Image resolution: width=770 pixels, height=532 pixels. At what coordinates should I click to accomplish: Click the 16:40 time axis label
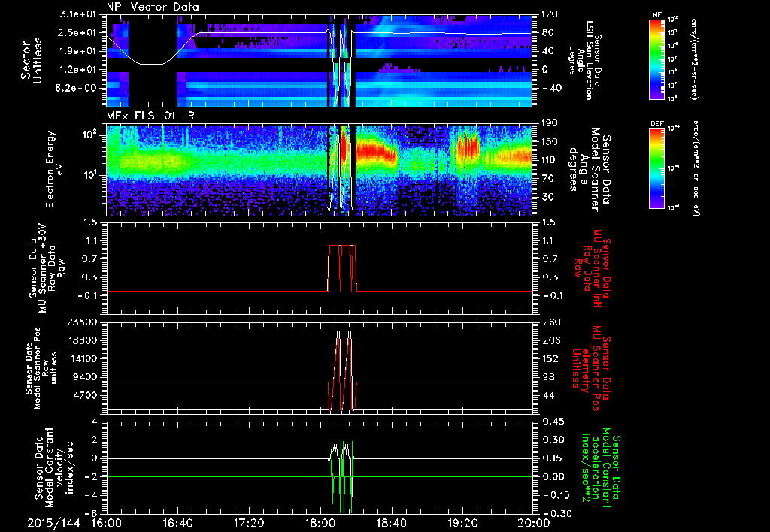178,523
